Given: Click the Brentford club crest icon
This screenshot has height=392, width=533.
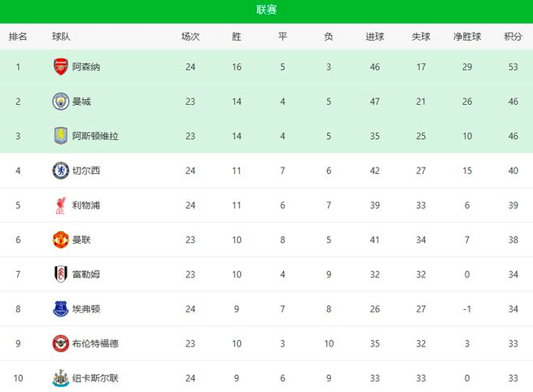Looking at the screenshot, I should [61, 343].
